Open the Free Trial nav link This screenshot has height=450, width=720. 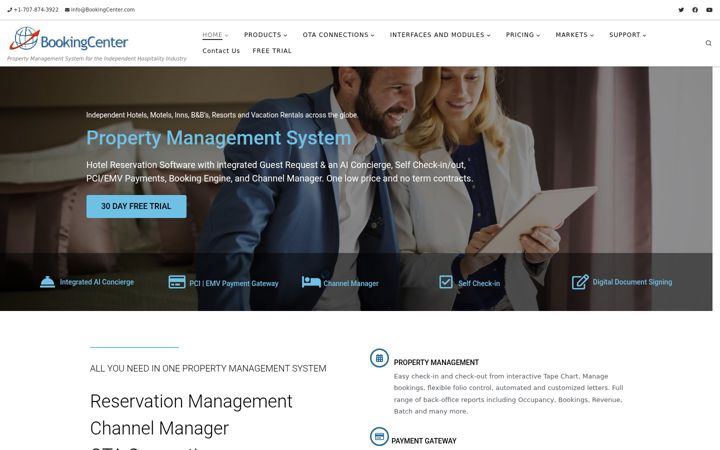[x=272, y=51]
